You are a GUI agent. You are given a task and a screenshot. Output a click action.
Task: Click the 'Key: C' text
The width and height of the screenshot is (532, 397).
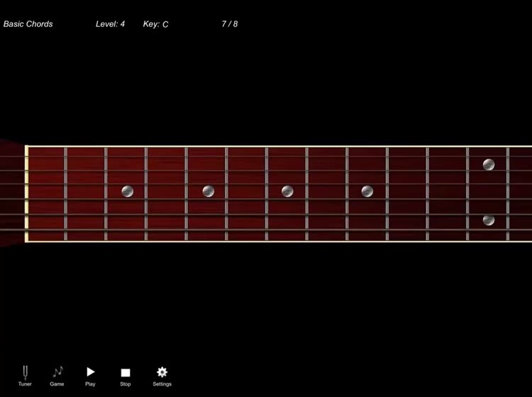156,24
